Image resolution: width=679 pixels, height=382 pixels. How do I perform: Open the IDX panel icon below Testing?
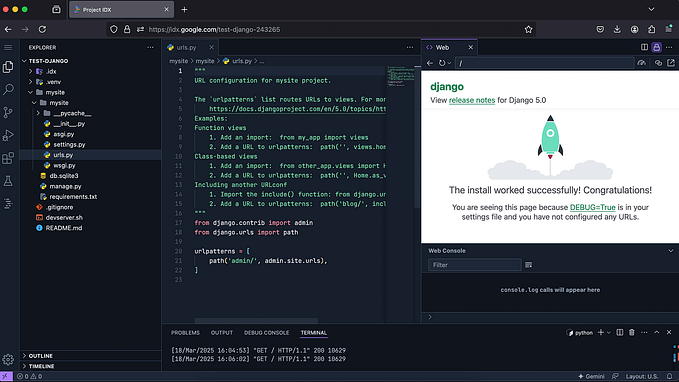click(8, 203)
